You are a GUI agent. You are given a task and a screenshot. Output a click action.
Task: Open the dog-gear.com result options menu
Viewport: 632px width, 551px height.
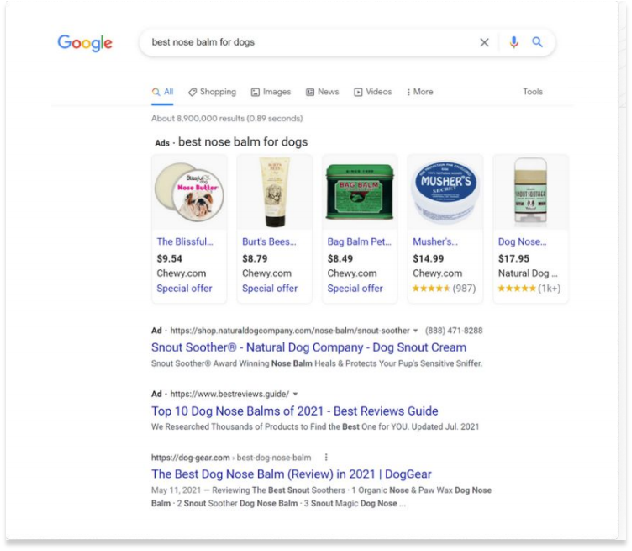click(326, 457)
